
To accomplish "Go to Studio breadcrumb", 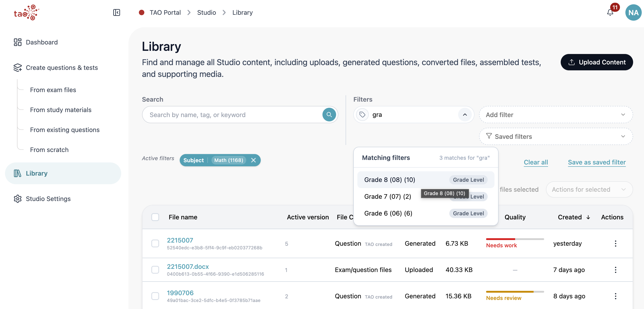I will click(x=206, y=12).
